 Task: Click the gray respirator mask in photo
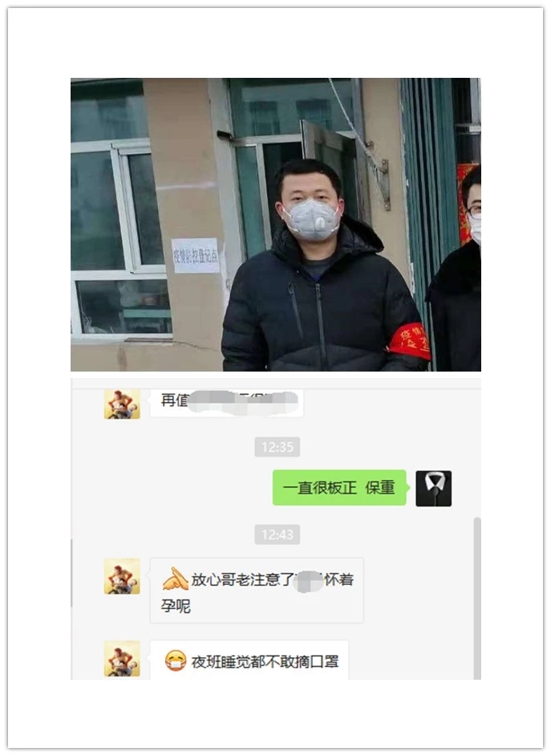tap(312, 220)
